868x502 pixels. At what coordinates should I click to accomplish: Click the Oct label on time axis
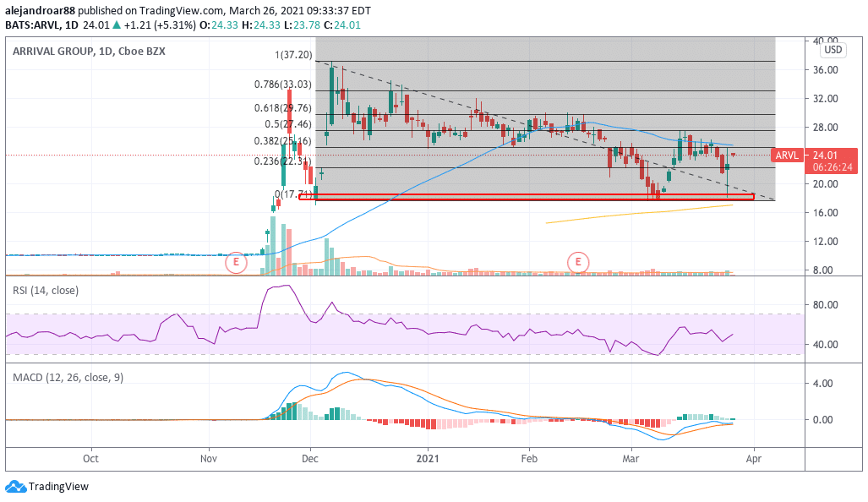pos(90,459)
